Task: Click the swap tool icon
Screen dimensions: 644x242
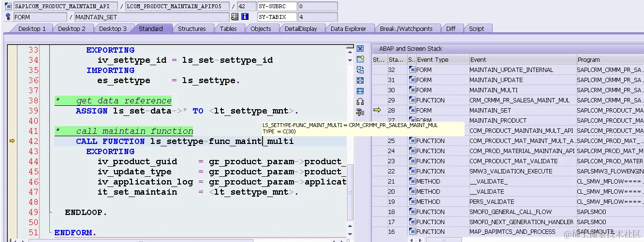Action: coord(360,70)
